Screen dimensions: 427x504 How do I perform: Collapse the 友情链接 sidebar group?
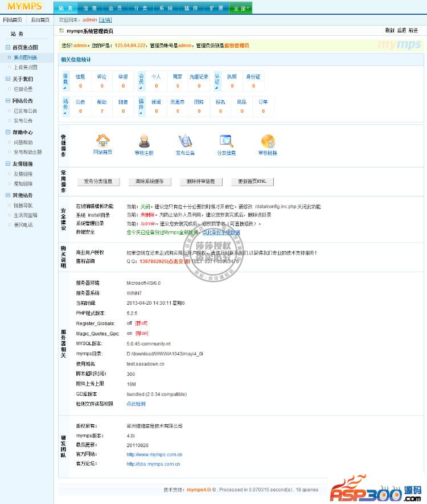coord(8,163)
